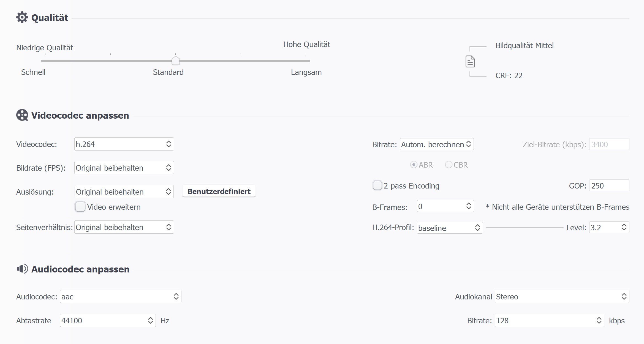Screen dimensions: 644x344
Task: Open the Bitrate Autom. berechnen dropdown
Action: coord(436,144)
